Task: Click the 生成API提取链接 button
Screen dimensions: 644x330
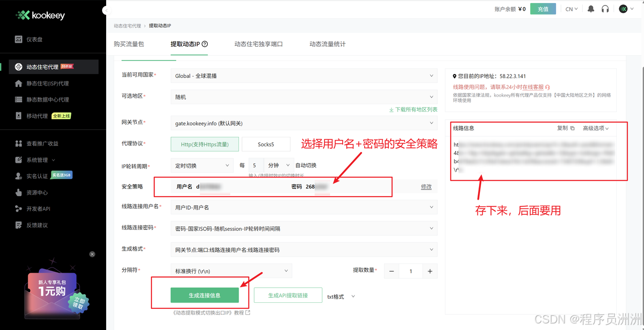Action: pos(288,295)
